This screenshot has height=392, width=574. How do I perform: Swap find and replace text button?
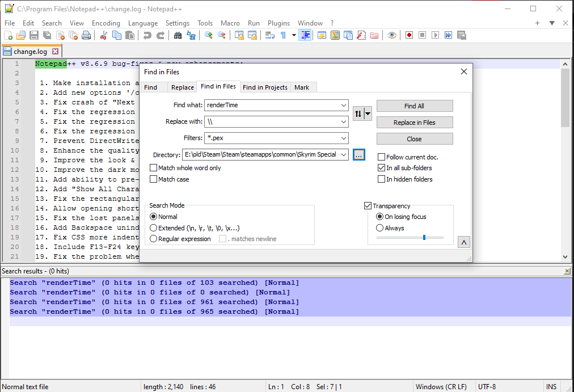358,114
